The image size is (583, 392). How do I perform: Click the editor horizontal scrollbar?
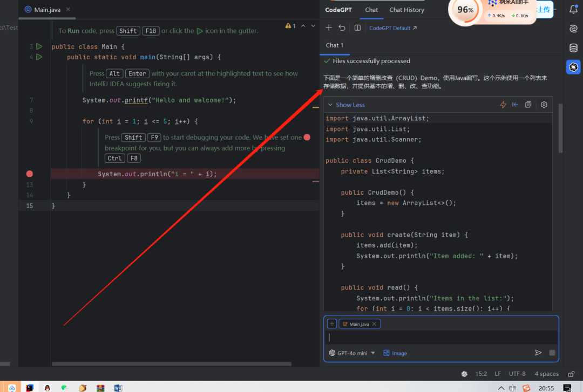pyautogui.click(x=172, y=364)
